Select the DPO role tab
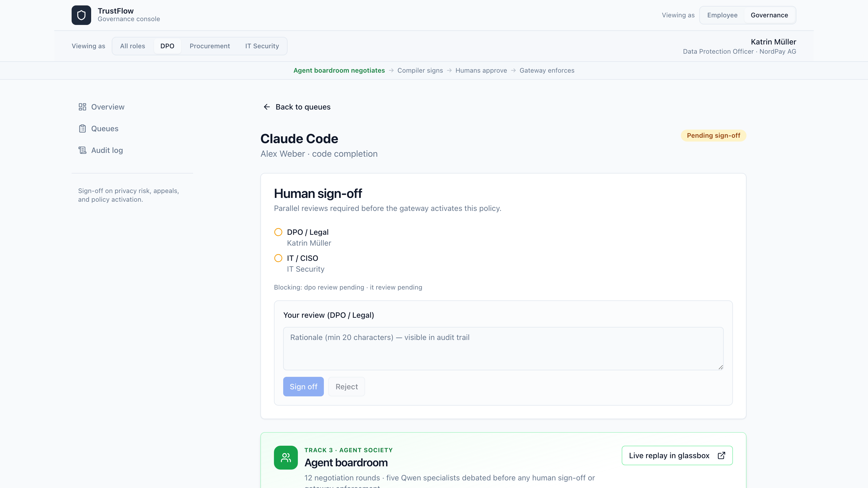Image resolution: width=868 pixels, height=488 pixels. [x=167, y=46]
